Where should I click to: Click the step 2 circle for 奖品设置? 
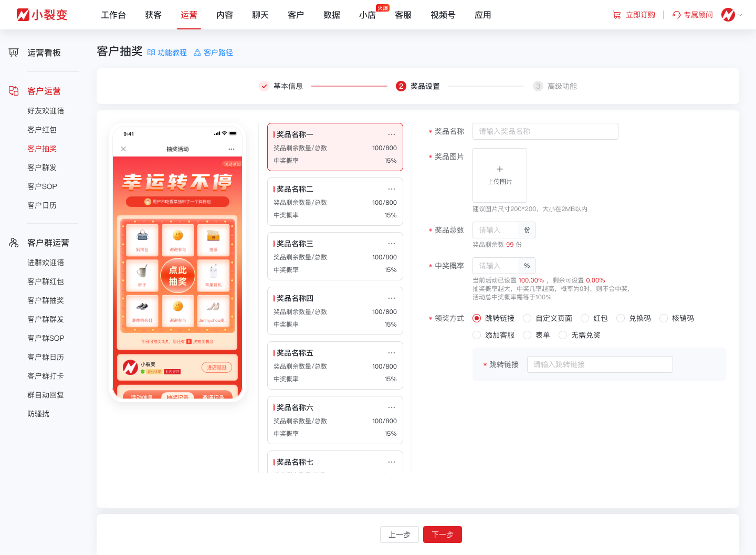pyautogui.click(x=401, y=86)
